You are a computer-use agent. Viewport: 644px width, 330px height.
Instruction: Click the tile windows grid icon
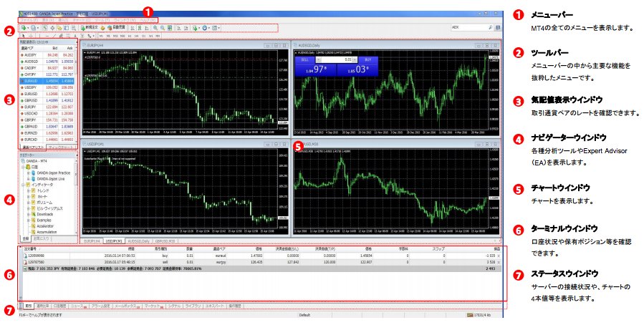coord(170,28)
